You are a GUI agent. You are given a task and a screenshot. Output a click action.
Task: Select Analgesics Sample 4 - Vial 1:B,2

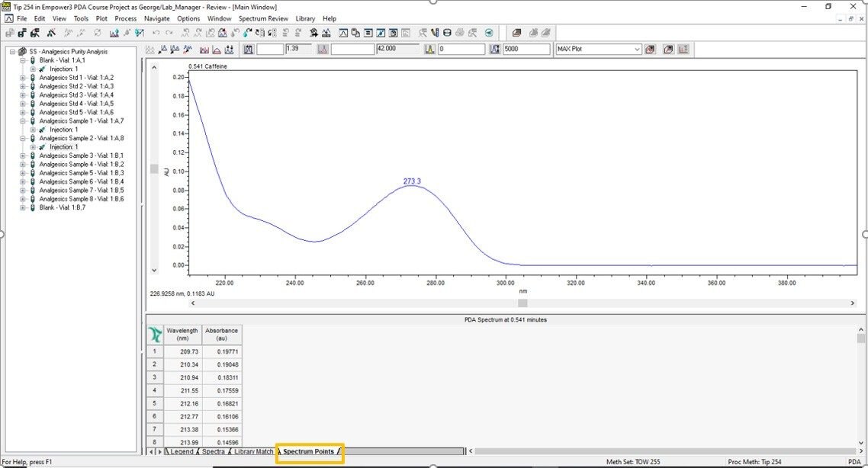pyautogui.click(x=82, y=165)
